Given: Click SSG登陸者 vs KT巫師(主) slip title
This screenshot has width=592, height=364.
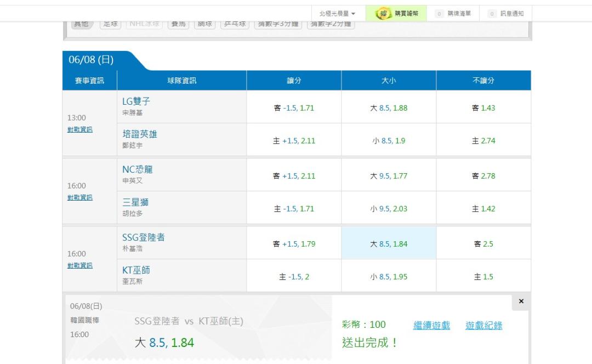Looking at the screenshot, I should [189, 321].
